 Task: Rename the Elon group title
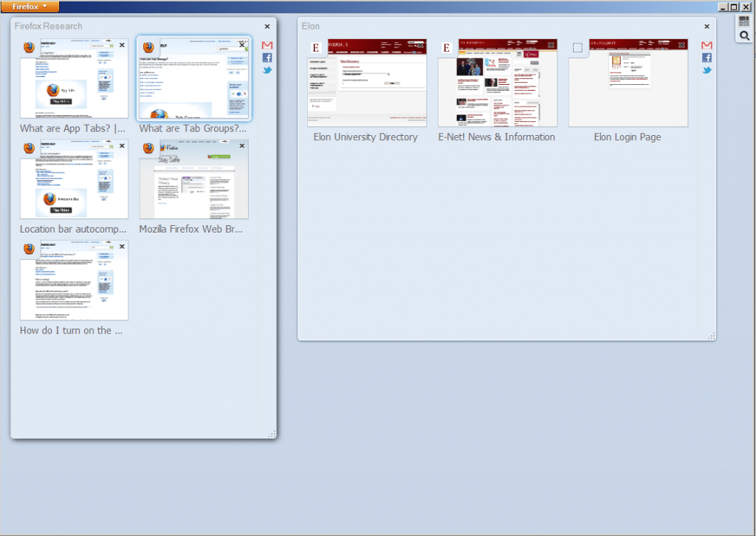tap(310, 26)
